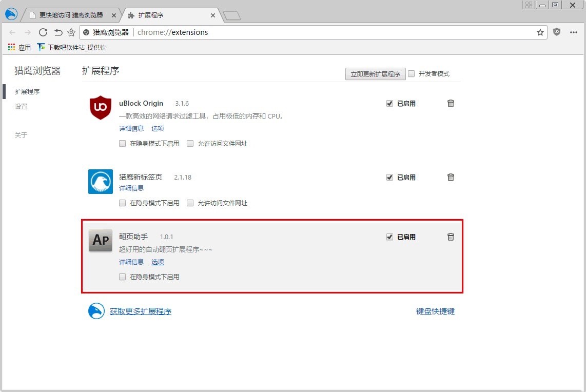
Task: Open the uBlock shield toolbar icon
Action: pos(557,32)
